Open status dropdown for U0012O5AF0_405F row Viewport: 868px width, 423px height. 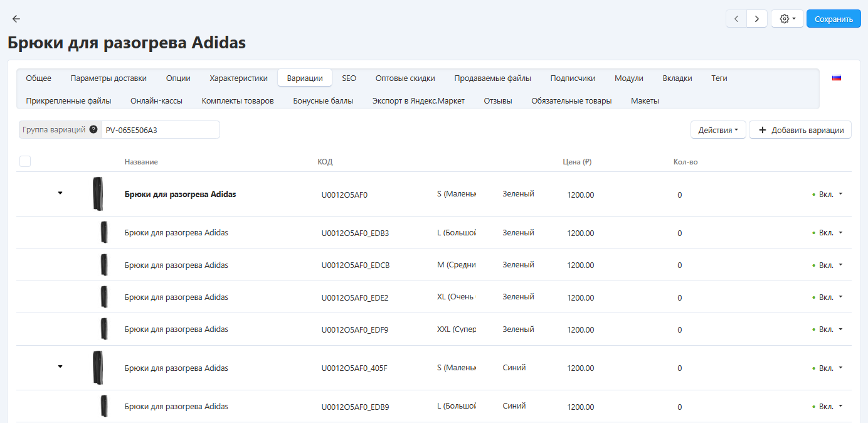coord(828,368)
